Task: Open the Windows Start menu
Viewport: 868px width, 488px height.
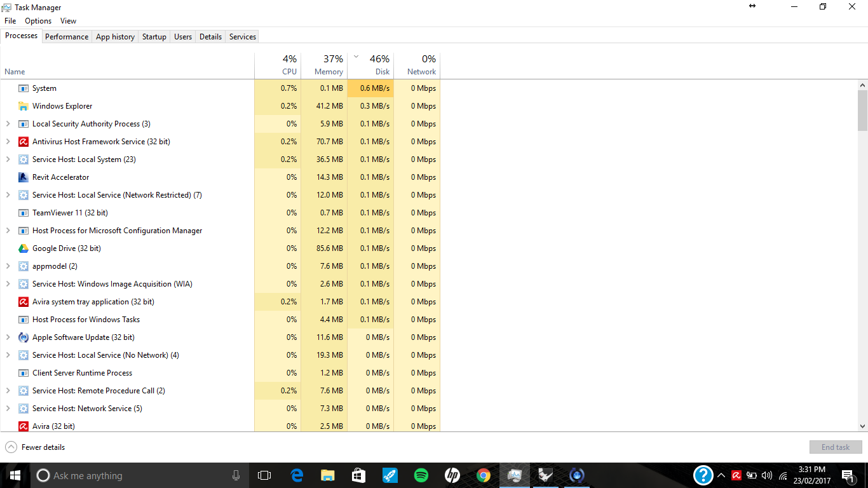Action: [15, 475]
